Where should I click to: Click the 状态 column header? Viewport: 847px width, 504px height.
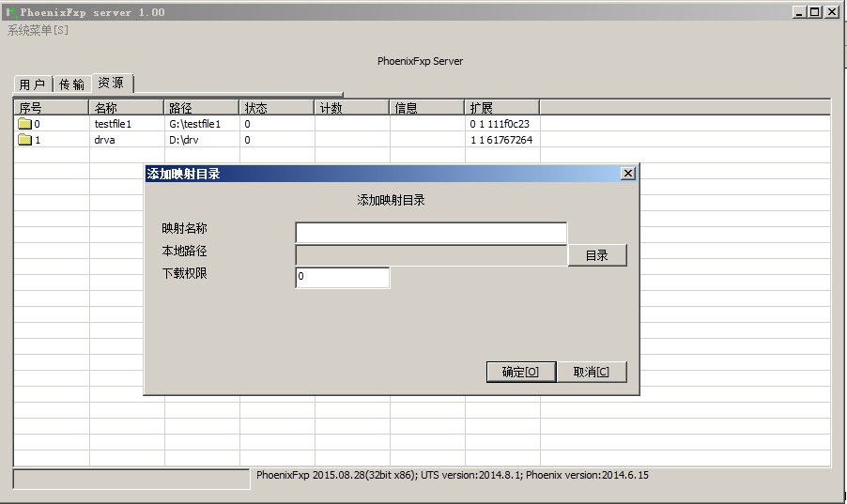tap(277, 108)
